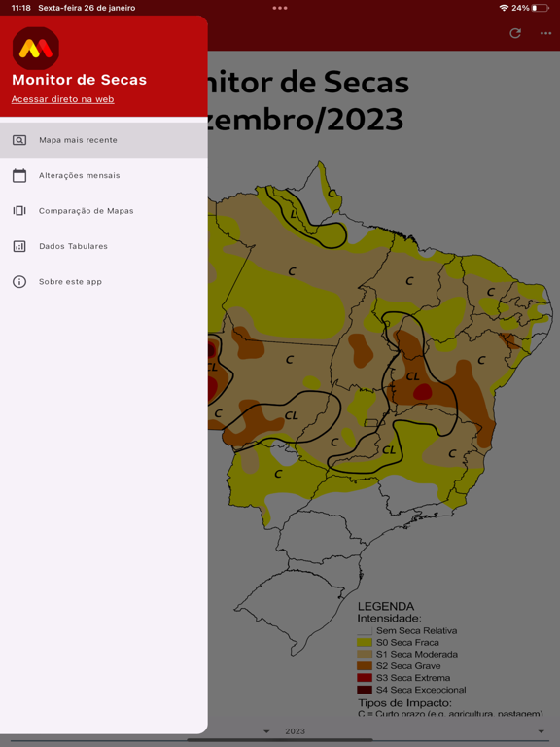Screen dimensions: 560x747
Task: Click the calendar icon for monthly changes
Action: point(19,175)
